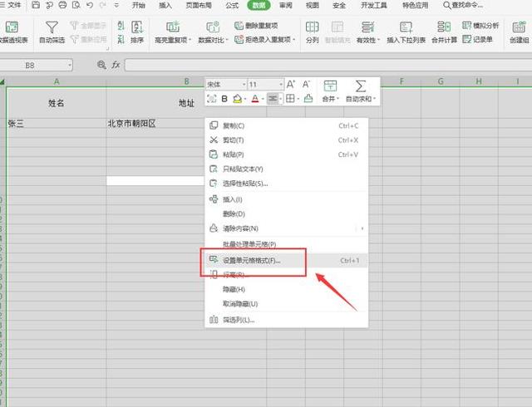532x407 pixels.
Task: Click the decrease font size icon in mini toolbar
Action: [x=306, y=84]
